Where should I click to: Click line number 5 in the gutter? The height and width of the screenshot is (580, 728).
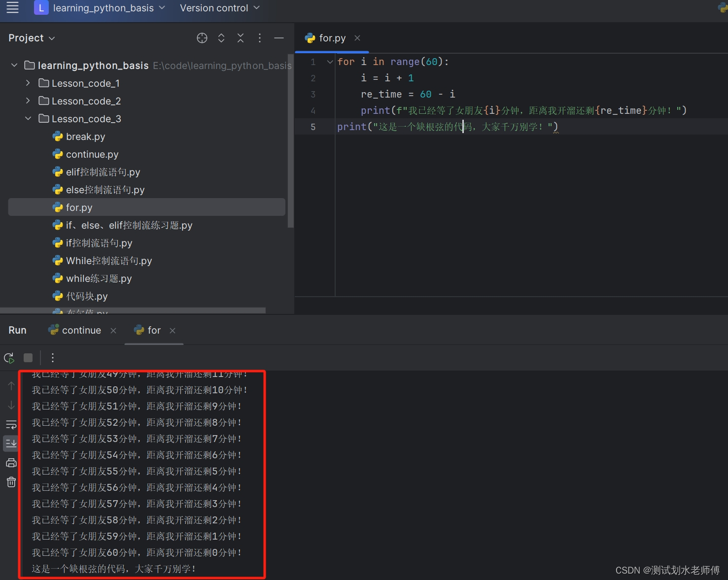[x=313, y=127]
